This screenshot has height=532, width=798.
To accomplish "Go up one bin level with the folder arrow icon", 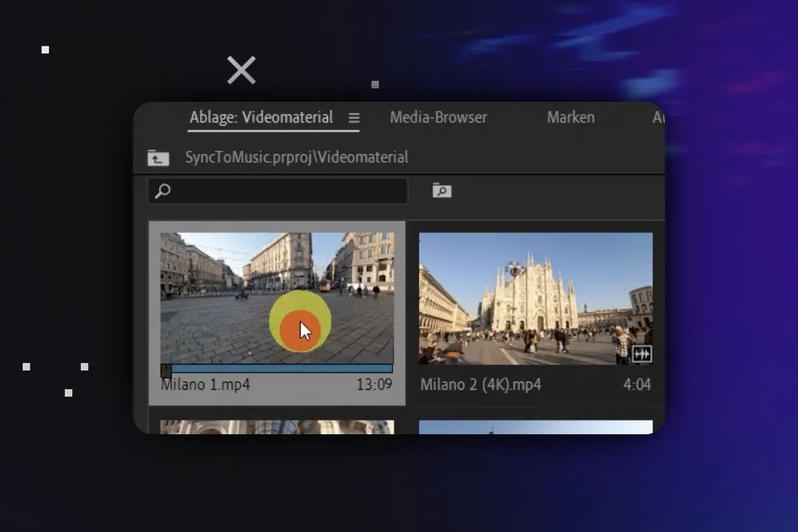I will tap(158, 158).
